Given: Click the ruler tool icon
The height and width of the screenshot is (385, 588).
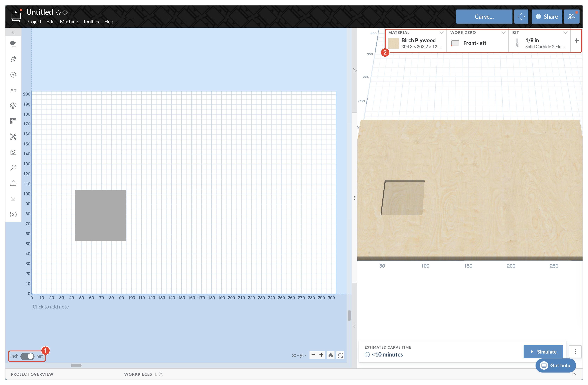Looking at the screenshot, I should 13,121.
